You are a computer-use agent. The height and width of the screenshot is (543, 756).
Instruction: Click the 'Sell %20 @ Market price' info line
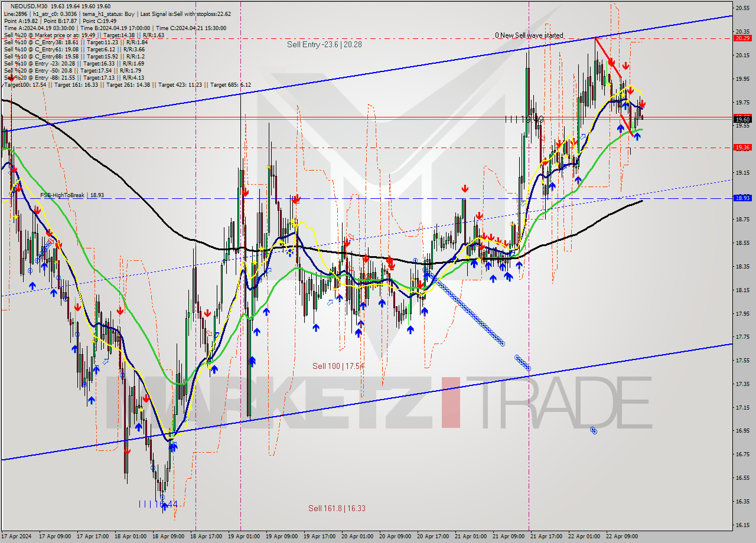(83, 35)
